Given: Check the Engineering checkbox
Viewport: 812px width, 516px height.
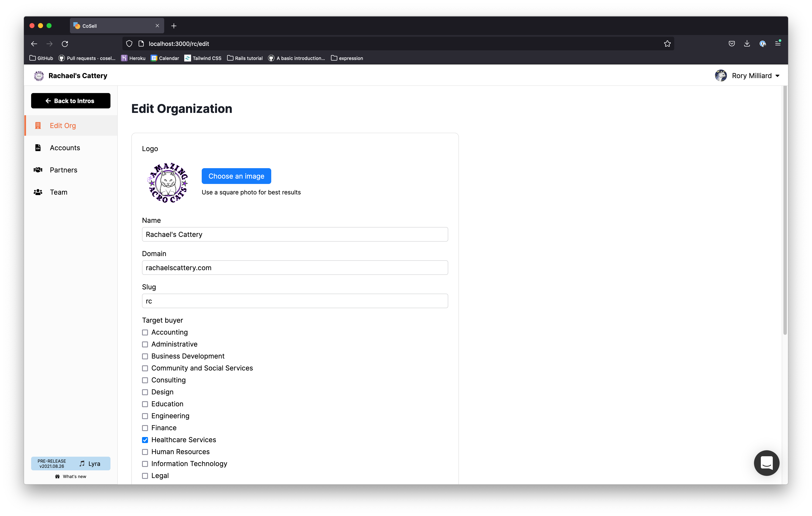Looking at the screenshot, I should coord(145,416).
